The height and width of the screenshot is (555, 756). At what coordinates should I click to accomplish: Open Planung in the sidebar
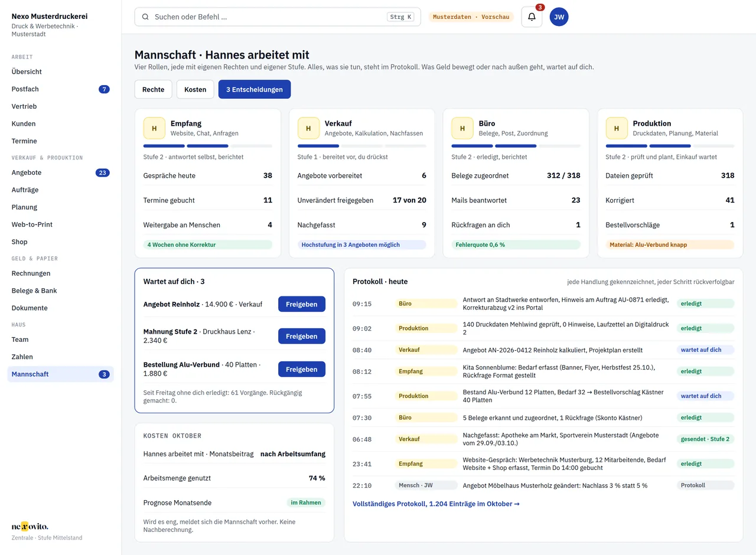60,207
